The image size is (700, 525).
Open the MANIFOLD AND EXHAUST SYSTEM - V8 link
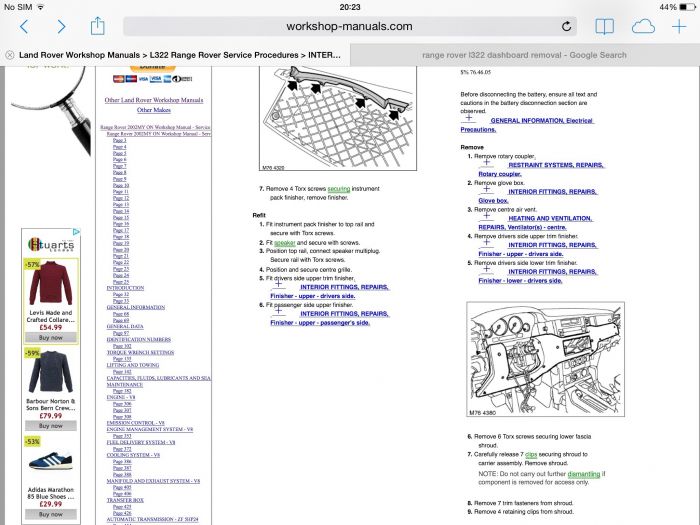point(154,481)
